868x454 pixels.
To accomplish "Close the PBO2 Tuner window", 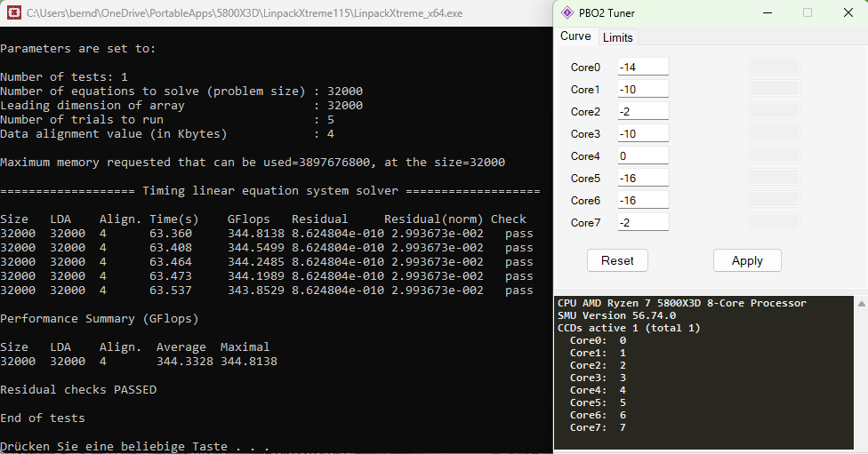I will point(848,12).
